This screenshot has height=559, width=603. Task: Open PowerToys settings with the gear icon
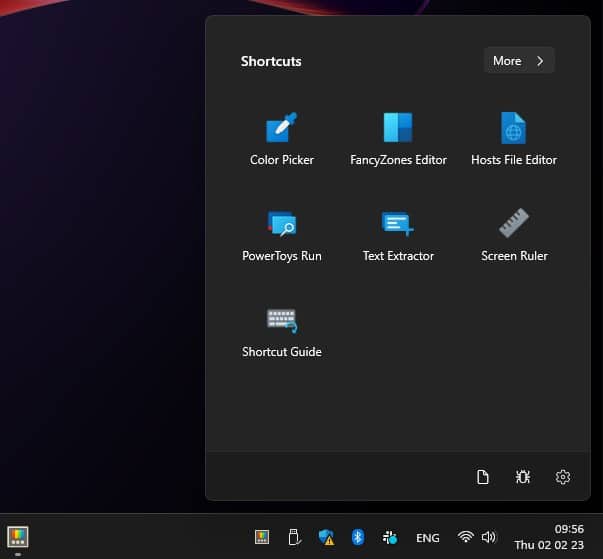[562, 477]
